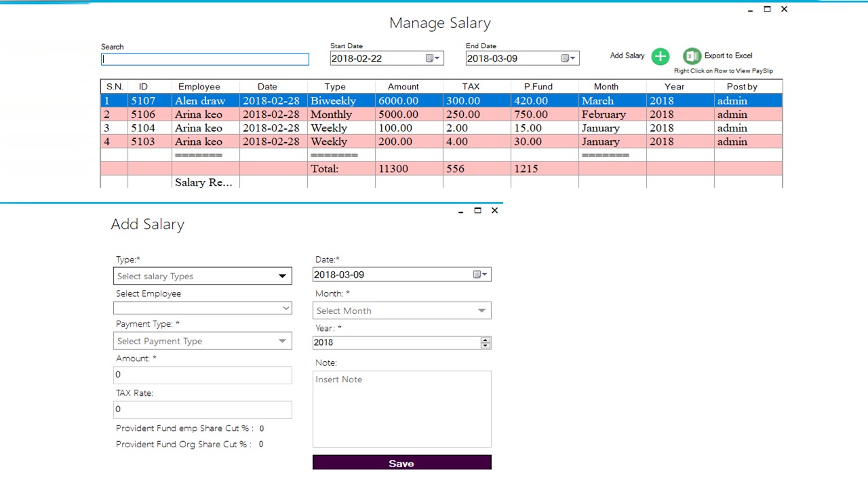Click the Year down arrow stepper
This screenshot has width=868, height=488.
point(485,346)
